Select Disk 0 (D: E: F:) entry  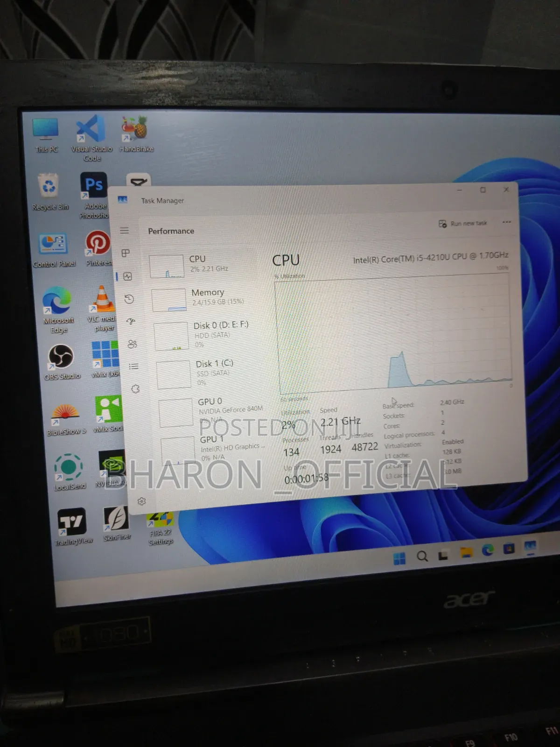(206, 336)
